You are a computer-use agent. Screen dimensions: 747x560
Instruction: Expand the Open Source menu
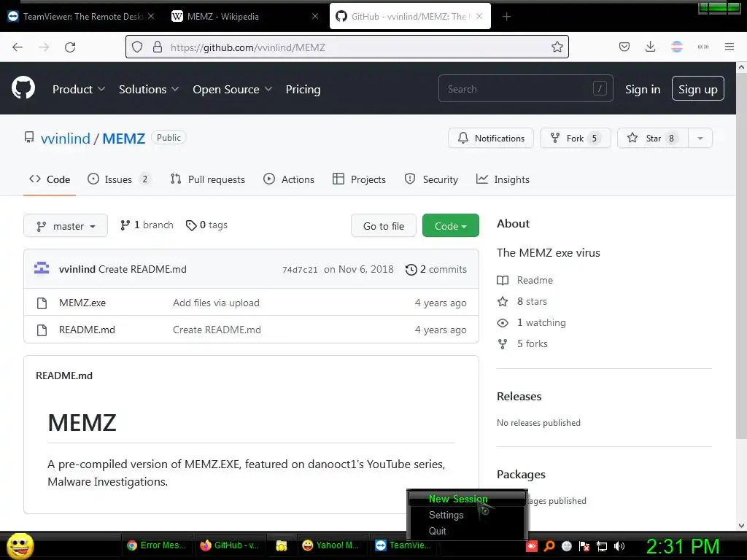click(233, 89)
